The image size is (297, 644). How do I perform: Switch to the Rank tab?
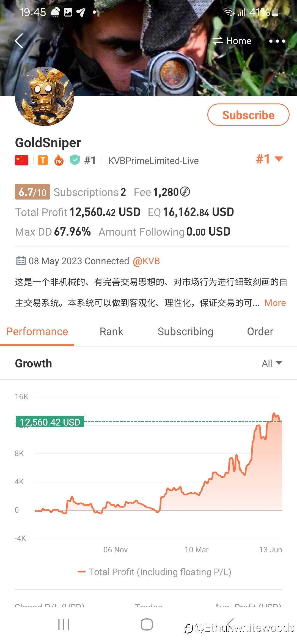coord(111,332)
